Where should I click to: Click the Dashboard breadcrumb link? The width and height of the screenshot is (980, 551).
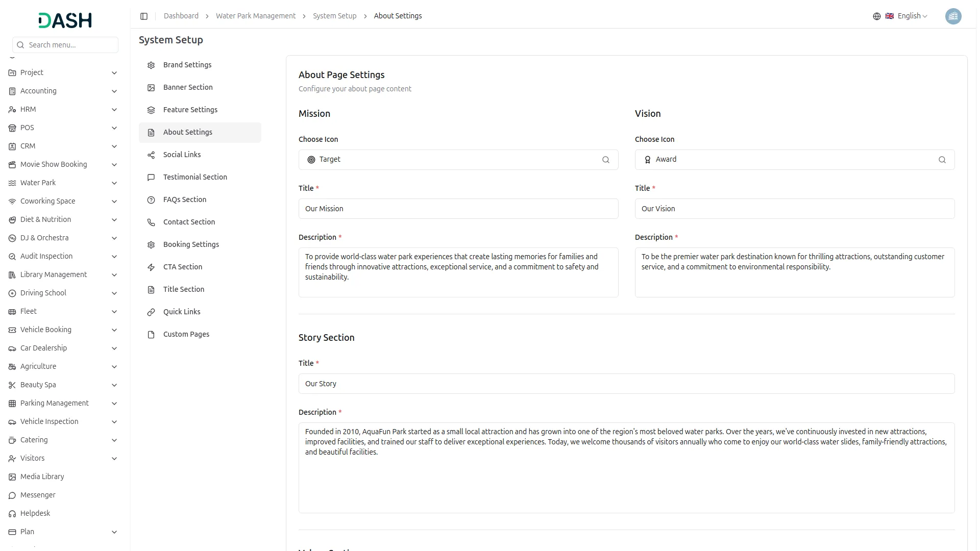click(181, 16)
